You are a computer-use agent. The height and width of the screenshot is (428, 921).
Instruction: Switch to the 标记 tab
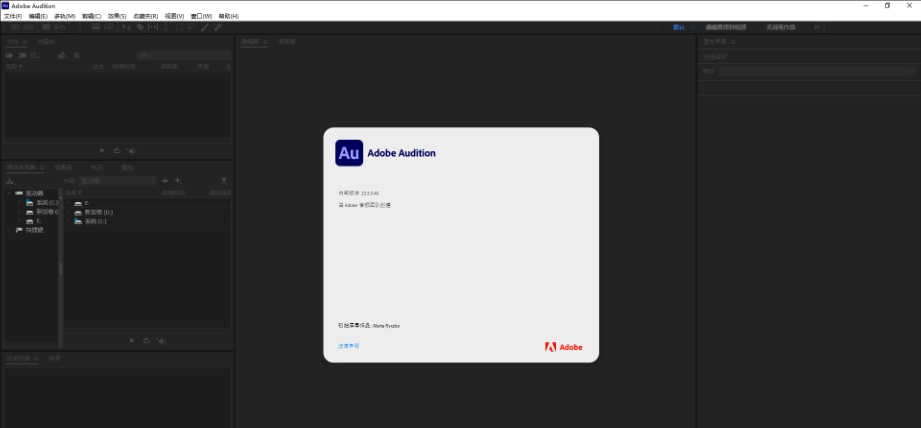96,167
